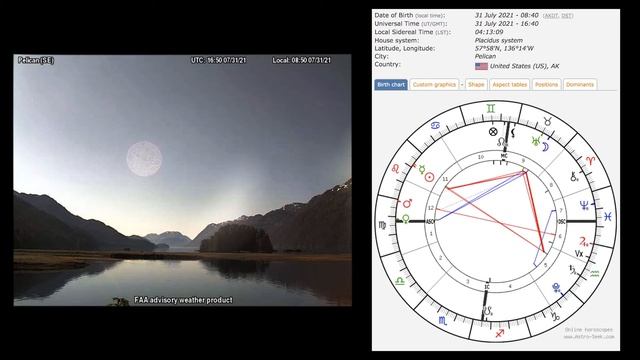Image resolution: width=640 pixels, height=360 pixels.
Task: Click the Libra zodiac sign glyph
Action: [x=400, y=281]
